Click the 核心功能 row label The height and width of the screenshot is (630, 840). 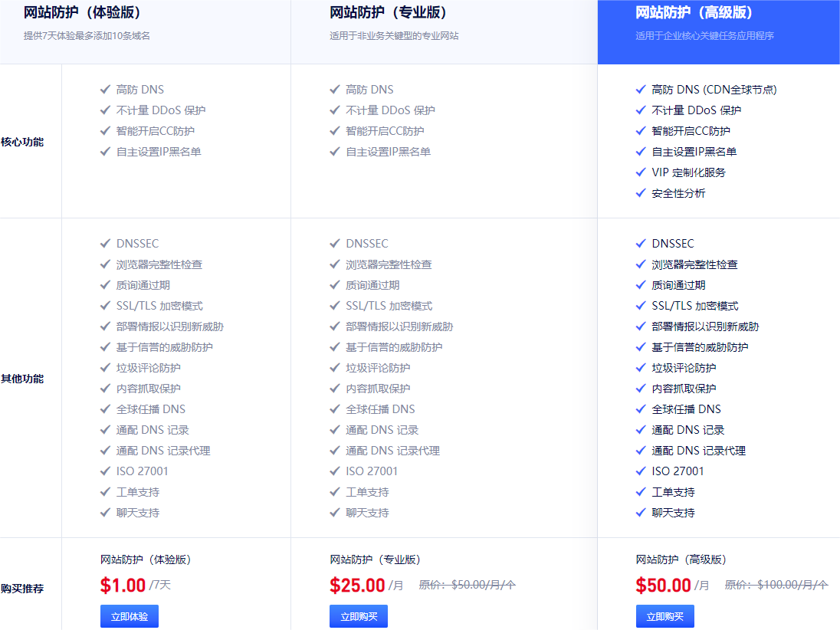click(x=22, y=142)
